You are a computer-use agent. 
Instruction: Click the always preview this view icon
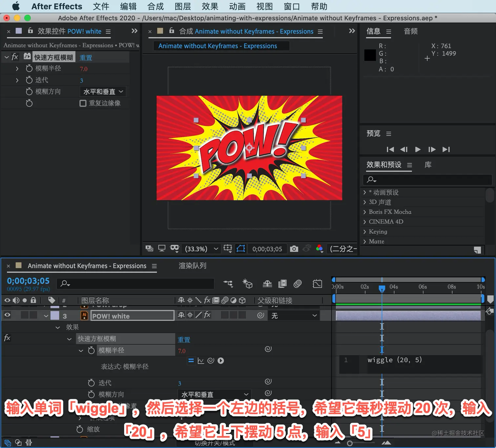coord(149,248)
